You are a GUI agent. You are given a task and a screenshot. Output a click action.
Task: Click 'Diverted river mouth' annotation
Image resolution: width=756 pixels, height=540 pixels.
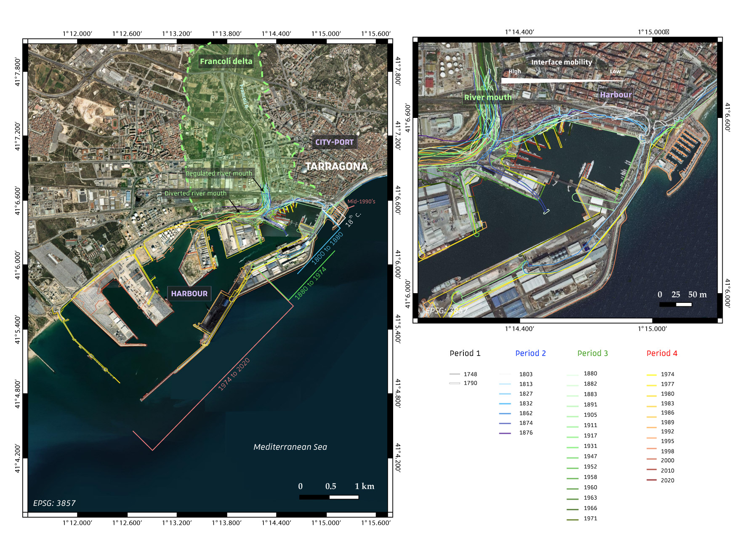pos(196,193)
